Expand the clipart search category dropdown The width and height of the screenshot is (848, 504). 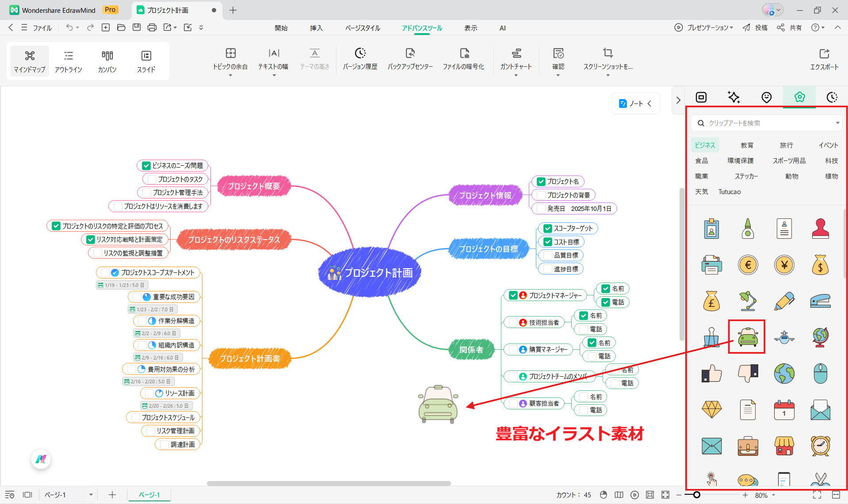(838, 123)
